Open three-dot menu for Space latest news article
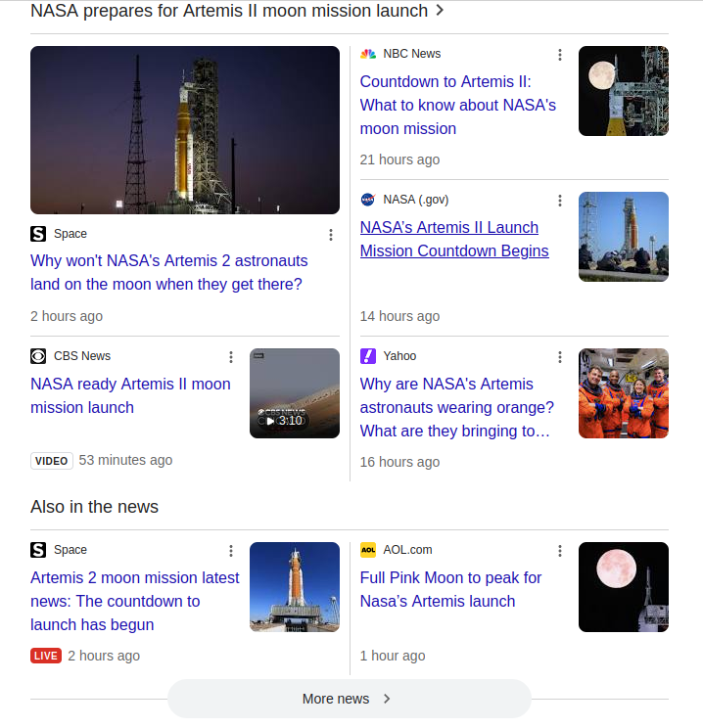 [x=231, y=551]
